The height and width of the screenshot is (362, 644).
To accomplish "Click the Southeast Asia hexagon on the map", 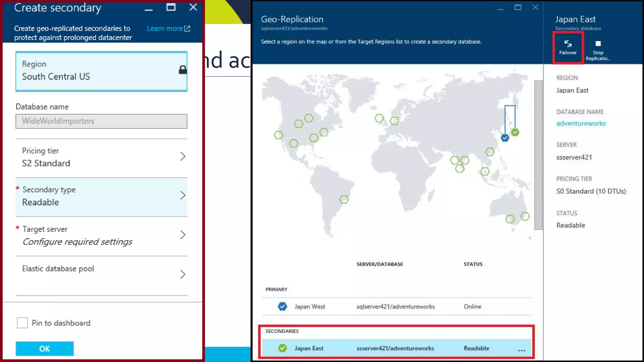I will pos(485,171).
